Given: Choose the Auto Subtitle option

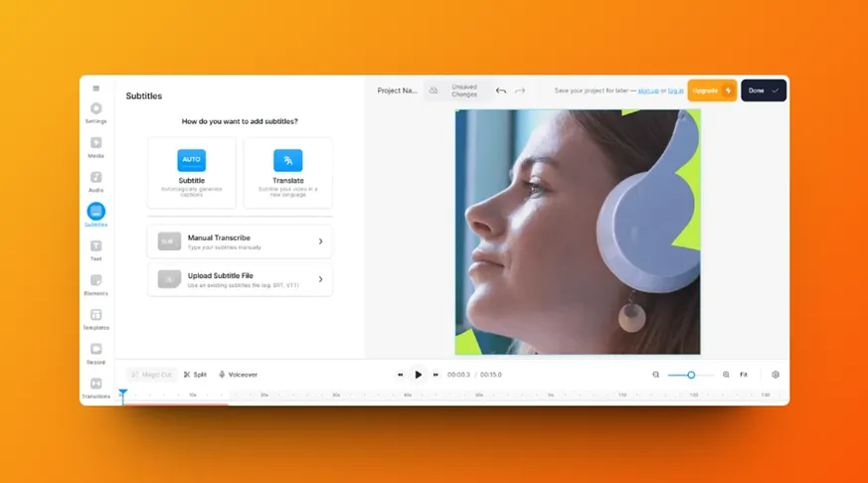Looking at the screenshot, I should tap(192, 173).
